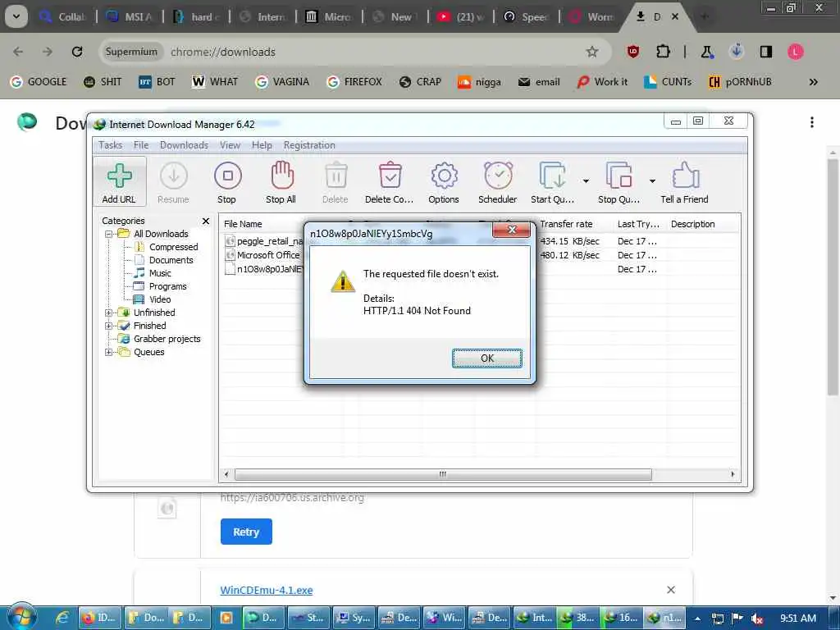This screenshot has height=630, width=840.
Task: Click the Stop Queue toolbar icon
Action: click(x=619, y=182)
